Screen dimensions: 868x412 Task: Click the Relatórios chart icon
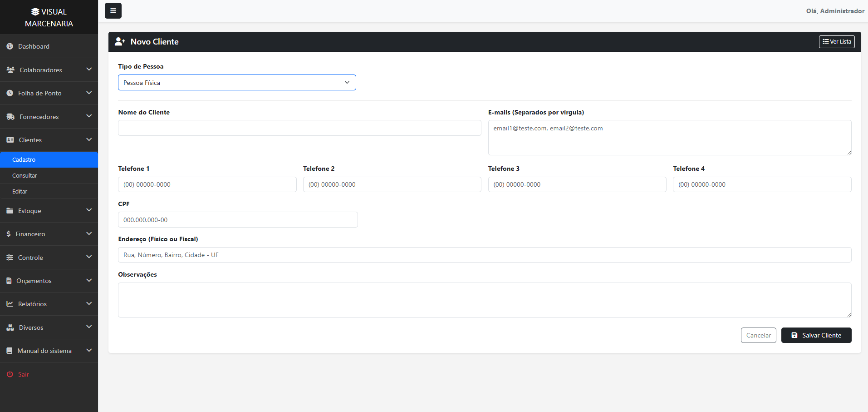click(10, 304)
